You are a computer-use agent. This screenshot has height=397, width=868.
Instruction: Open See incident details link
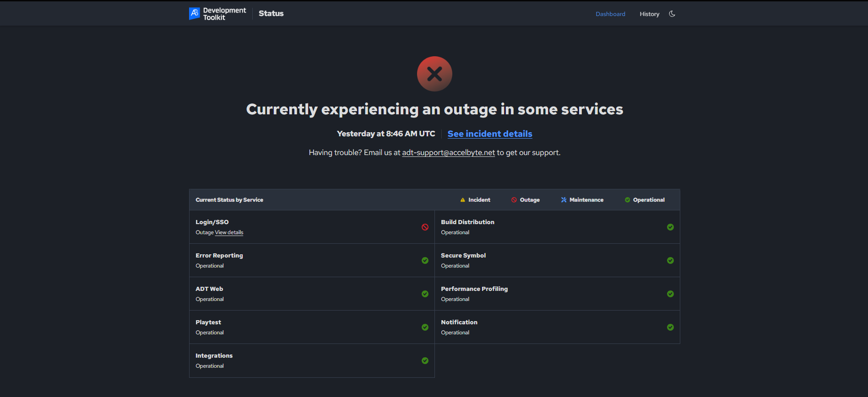pyautogui.click(x=490, y=134)
